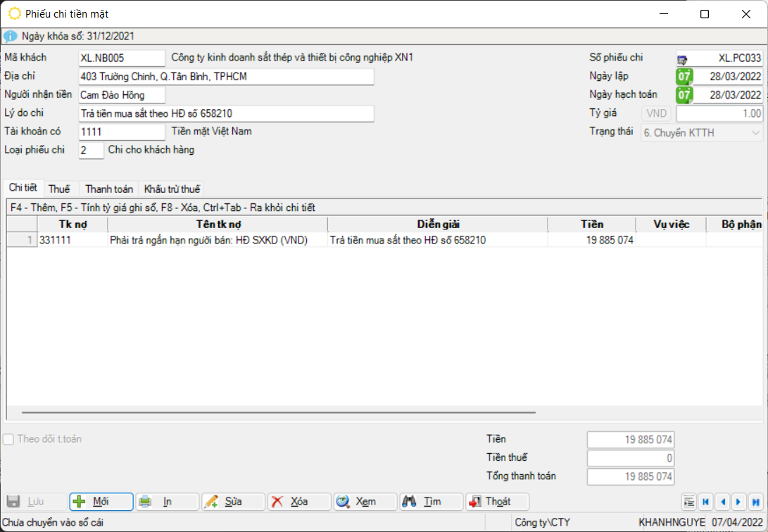Click the Lý do chi input field
Screen dimensions: 768x532
[x=226, y=113]
